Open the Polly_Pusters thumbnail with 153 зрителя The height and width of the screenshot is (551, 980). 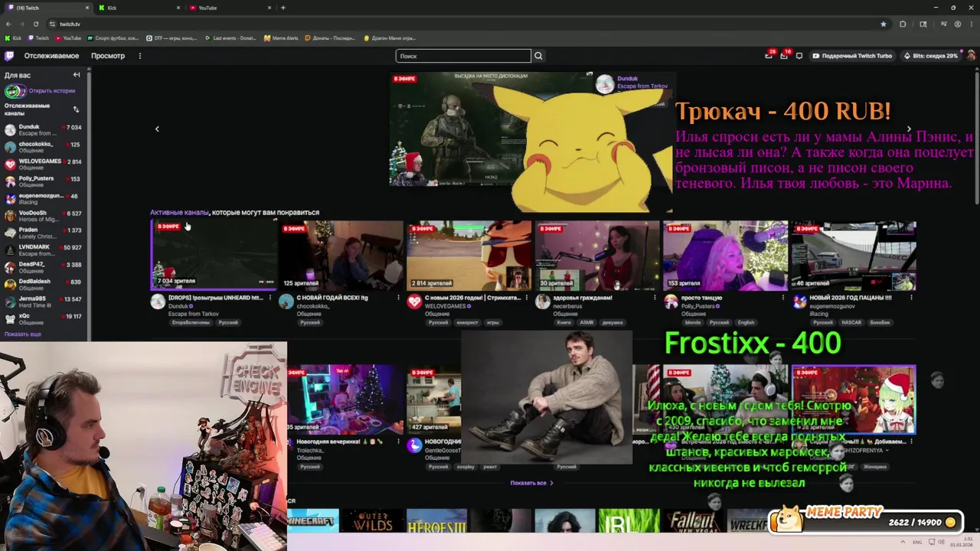pos(725,256)
